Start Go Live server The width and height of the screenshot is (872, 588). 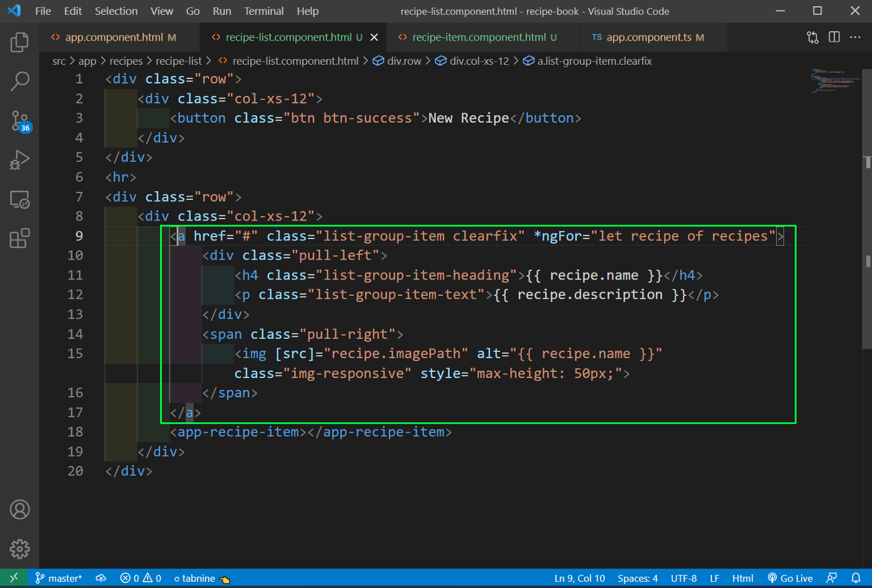[x=790, y=578]
